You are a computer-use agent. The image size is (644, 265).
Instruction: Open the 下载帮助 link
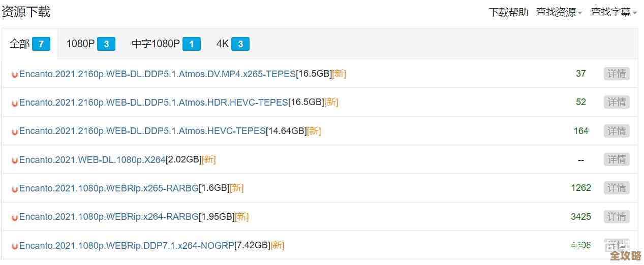(508, 12)
